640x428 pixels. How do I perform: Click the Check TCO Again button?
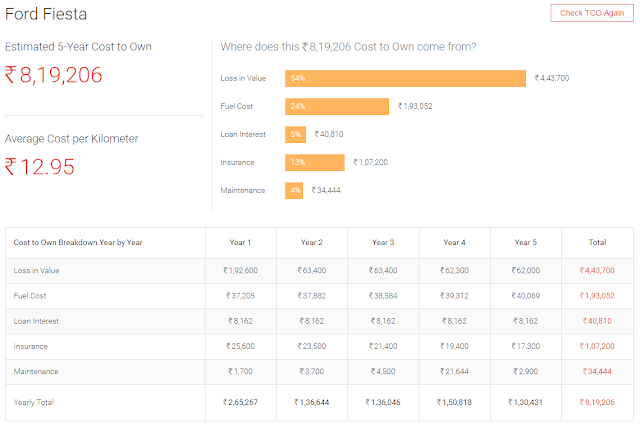592,13
